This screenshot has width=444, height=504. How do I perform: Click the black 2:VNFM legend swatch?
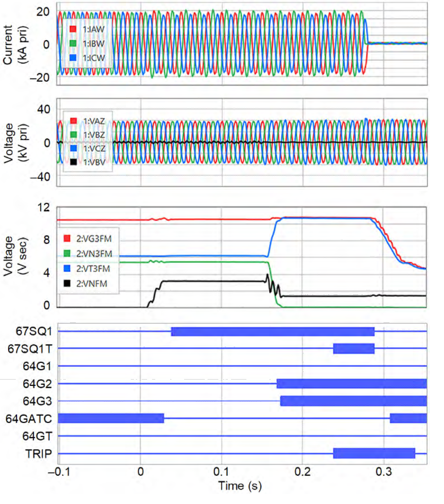coord(67,283)
